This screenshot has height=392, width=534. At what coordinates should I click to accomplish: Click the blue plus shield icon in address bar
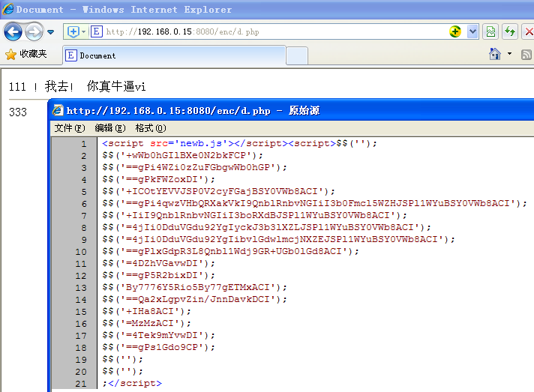[x=73, y=31]
